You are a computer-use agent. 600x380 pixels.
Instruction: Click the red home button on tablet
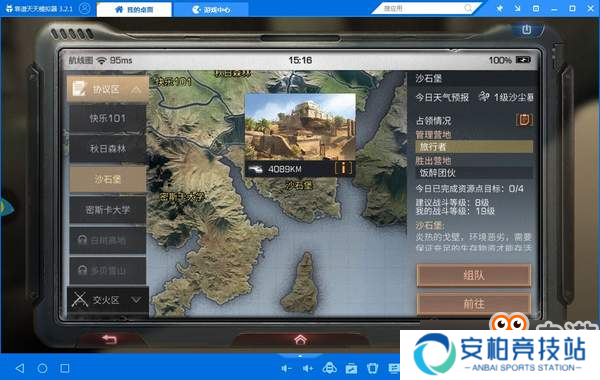pyautogui.click(x=300, y=339)
